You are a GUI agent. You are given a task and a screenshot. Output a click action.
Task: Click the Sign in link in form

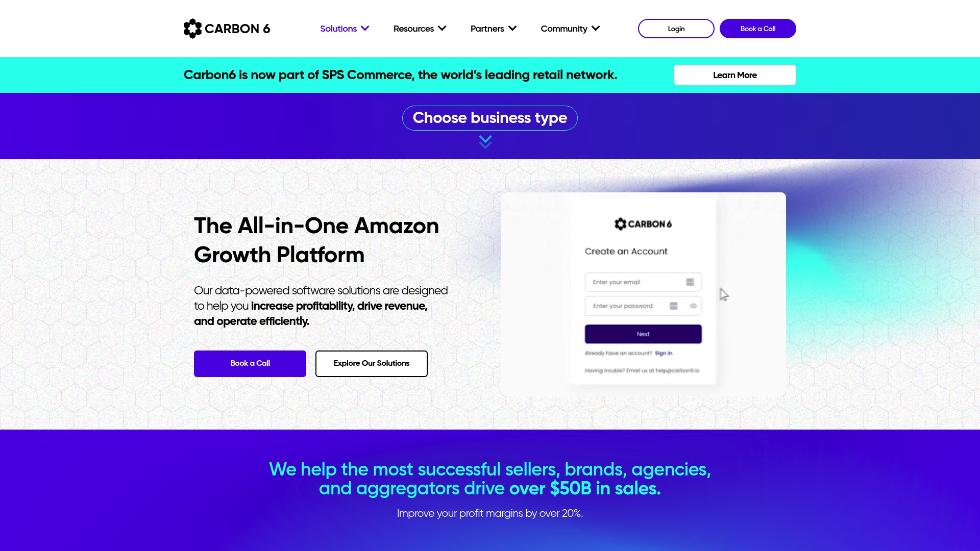663,353
